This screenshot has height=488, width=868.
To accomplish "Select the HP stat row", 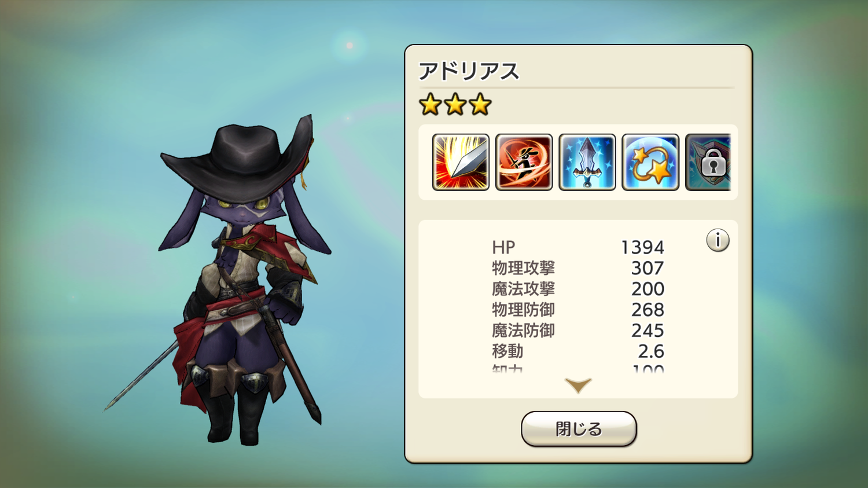I will [578, 247].
